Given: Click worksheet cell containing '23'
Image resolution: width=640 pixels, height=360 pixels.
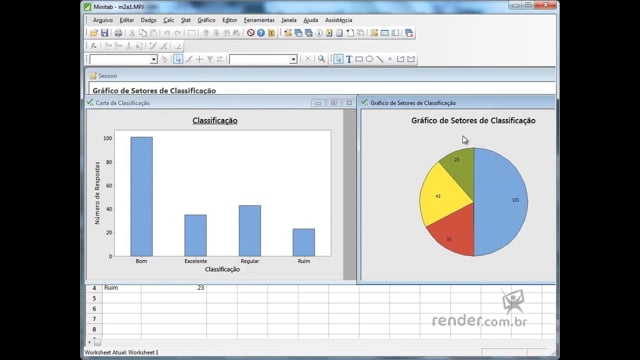Looking at the screenshot, I should [x=174, y=288].
